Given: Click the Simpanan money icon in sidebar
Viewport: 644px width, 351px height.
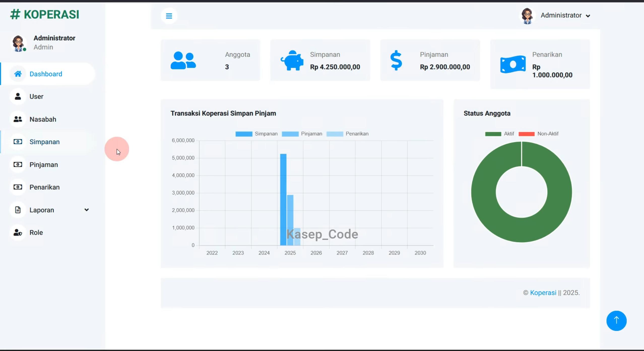Looking at the screenshot, I should 18,142.
